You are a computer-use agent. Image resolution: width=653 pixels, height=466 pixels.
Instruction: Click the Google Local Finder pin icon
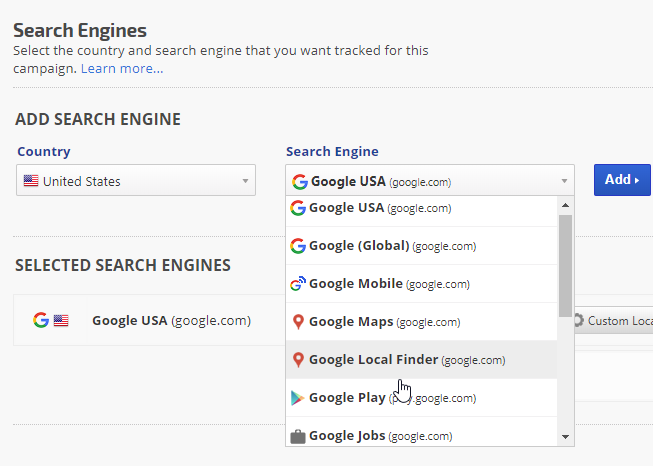click(297, 360)
